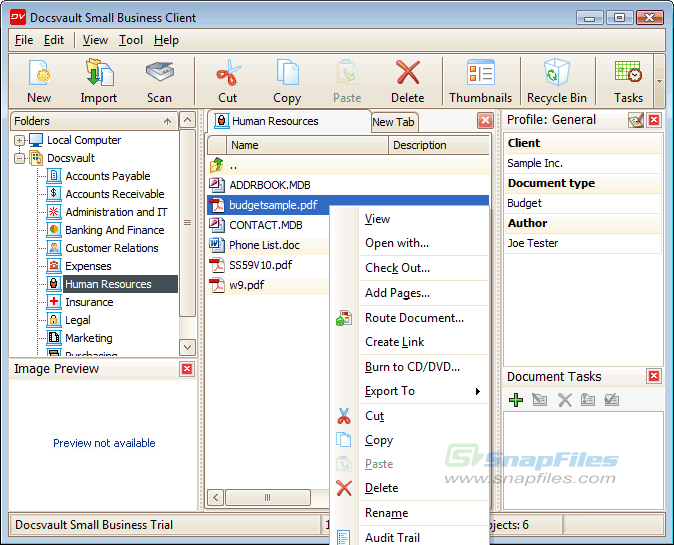The image size is (674, 545).
Task: Open the Tool menu
Action: pos(131,40)
